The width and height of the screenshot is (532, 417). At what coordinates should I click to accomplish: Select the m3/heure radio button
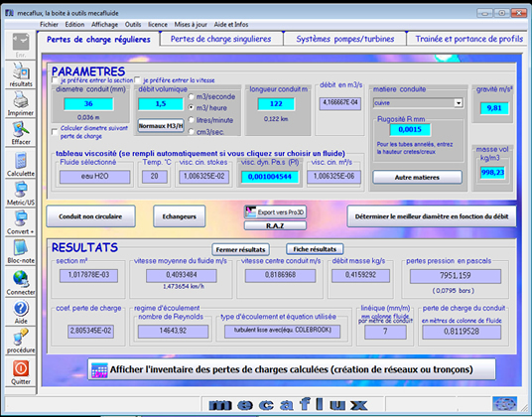click(191, 107)
